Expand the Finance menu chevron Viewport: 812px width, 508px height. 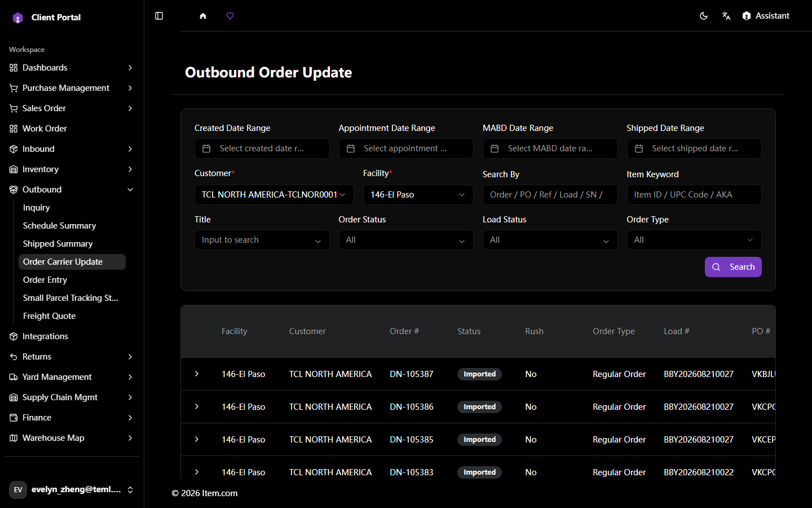pos(130,418)
